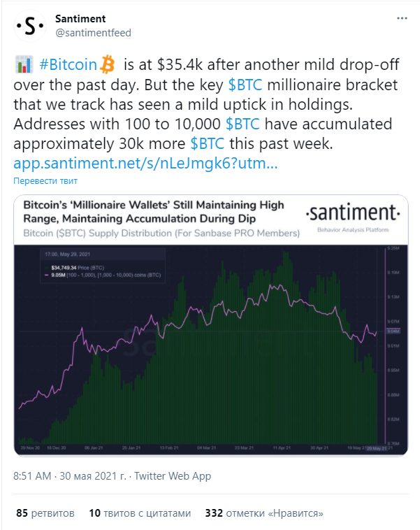420x530 pixels.
Task: Open the app.santiment.net shortened link
Action: point(145,163)
